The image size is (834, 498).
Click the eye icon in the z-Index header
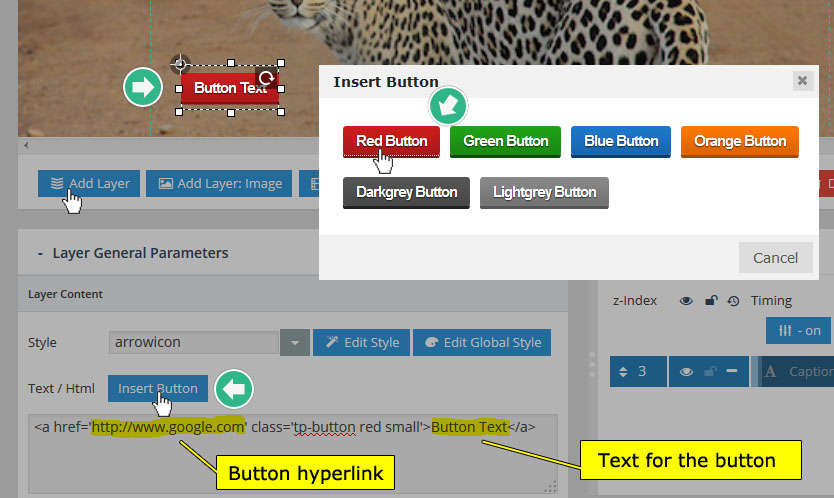click(686, 300)
